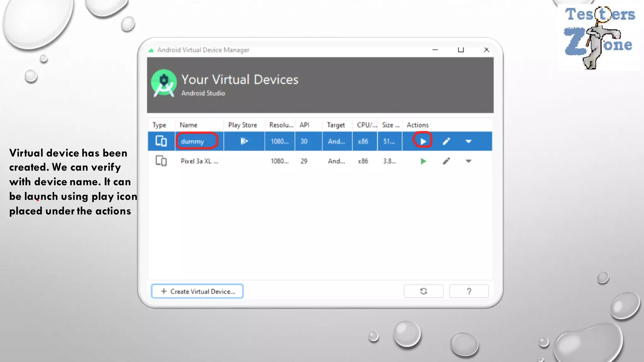Click the device type icon for dummy
Screen dimensions: 644x362
[161, 141]
